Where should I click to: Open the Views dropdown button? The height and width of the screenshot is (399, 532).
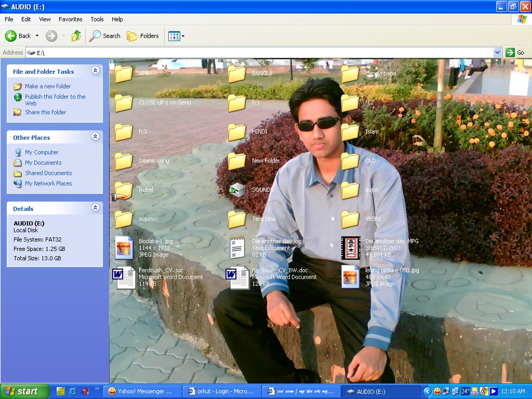pos(177,36)
